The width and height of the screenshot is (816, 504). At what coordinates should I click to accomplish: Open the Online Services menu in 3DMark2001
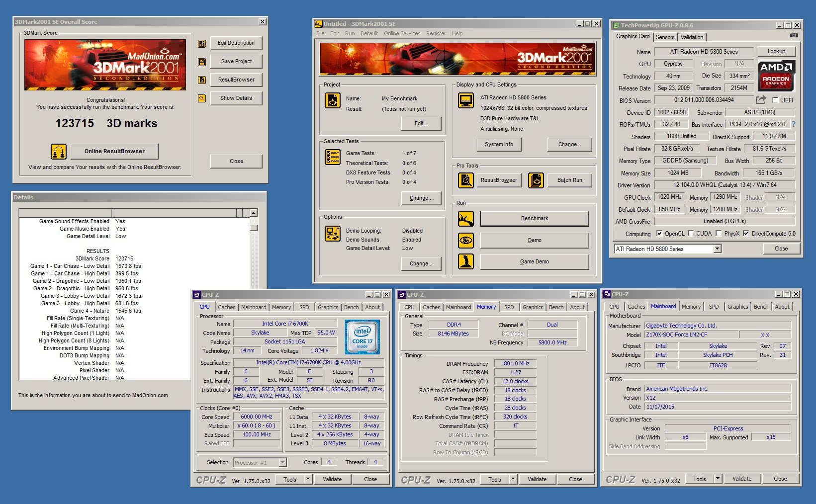(402, 33)
